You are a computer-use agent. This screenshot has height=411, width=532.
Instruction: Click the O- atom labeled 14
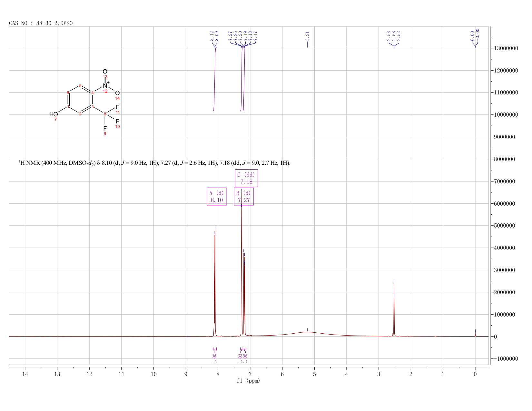point(118,93)
